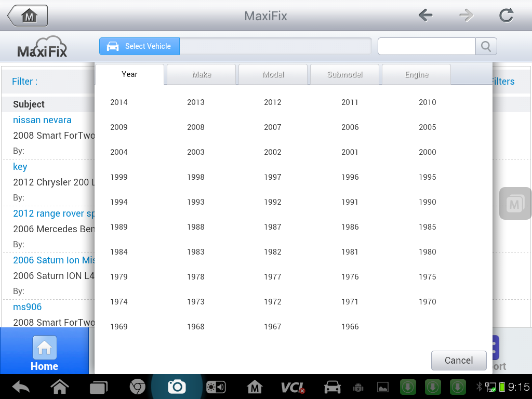Launch Chrome from the system bar
532x399 pixels.
coord(137,387)
